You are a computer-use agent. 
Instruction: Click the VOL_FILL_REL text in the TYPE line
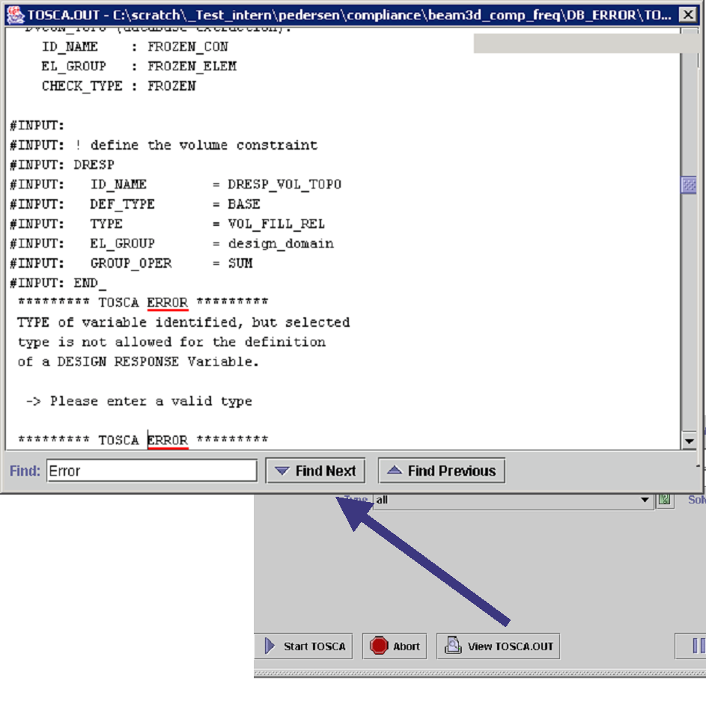point(276,224)
